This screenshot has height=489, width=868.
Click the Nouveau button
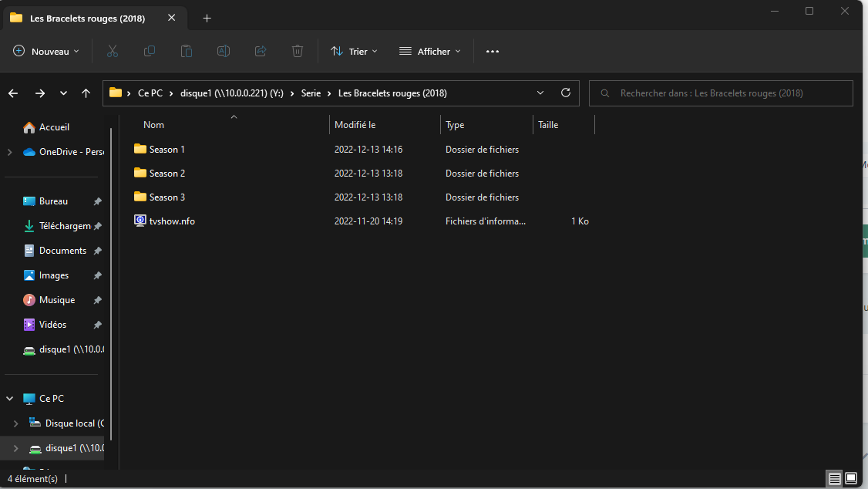tap(46, 51)
